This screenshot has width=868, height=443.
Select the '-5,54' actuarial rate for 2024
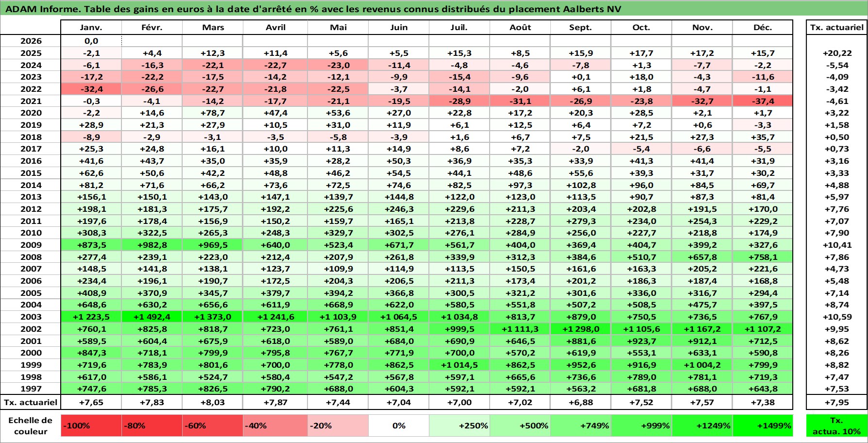836,65
